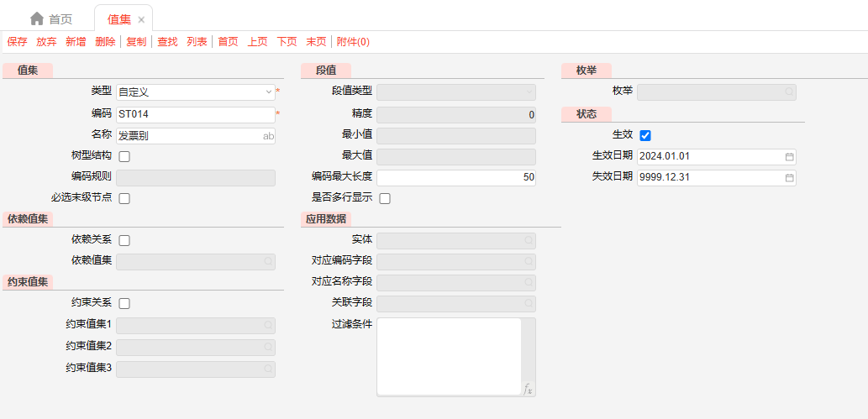Jump to last record with 末页

(316, 41)
